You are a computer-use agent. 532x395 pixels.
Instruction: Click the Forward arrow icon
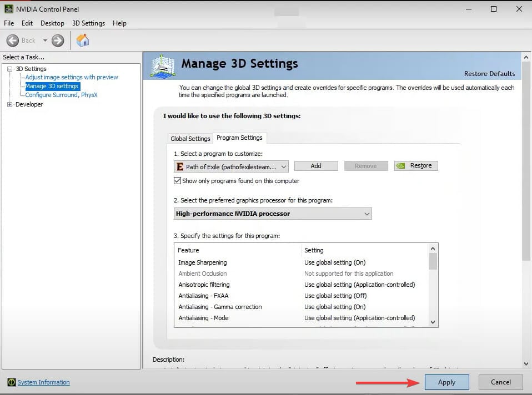[58, 40]
